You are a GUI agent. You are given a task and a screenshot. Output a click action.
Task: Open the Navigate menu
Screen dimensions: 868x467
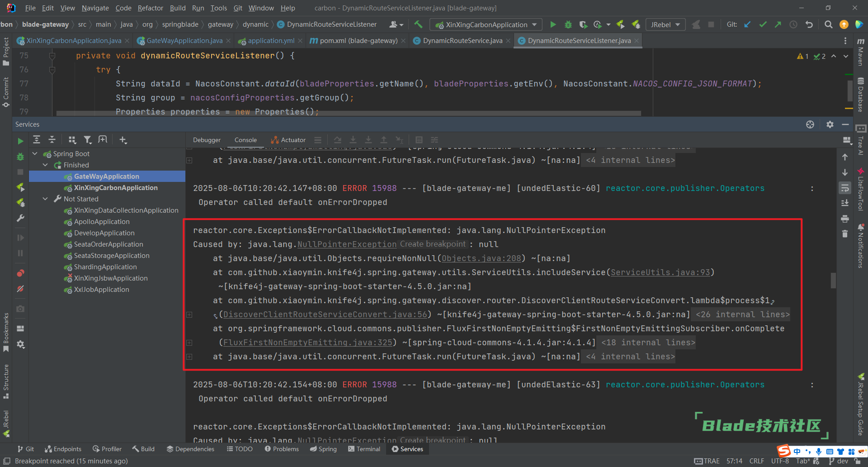click(95, 8)
